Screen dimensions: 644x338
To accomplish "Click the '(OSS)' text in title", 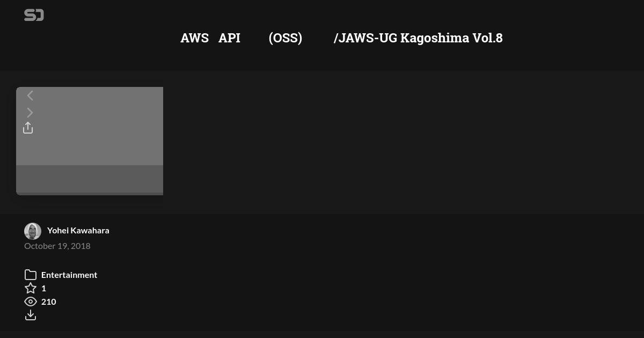I will coord(286,38).
